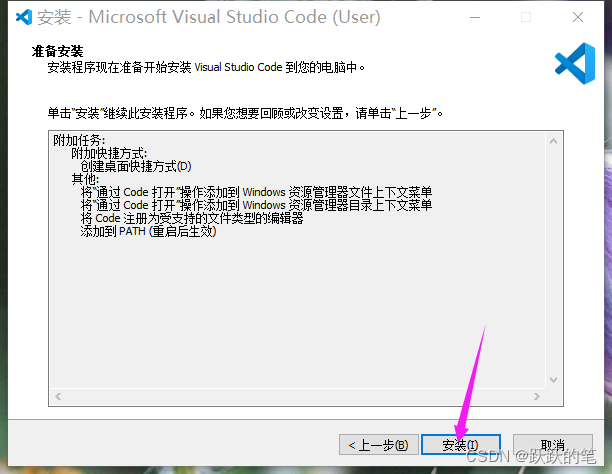This screenshot has height=474, width=612.
Task: Click the disabled maximize window button
Action: (x=526, y=17)
